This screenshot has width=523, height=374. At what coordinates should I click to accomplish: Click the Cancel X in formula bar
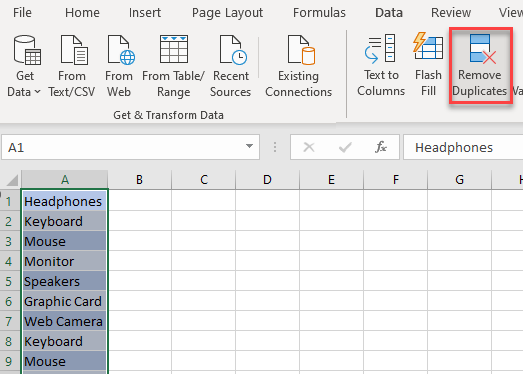tap(309, 147)
